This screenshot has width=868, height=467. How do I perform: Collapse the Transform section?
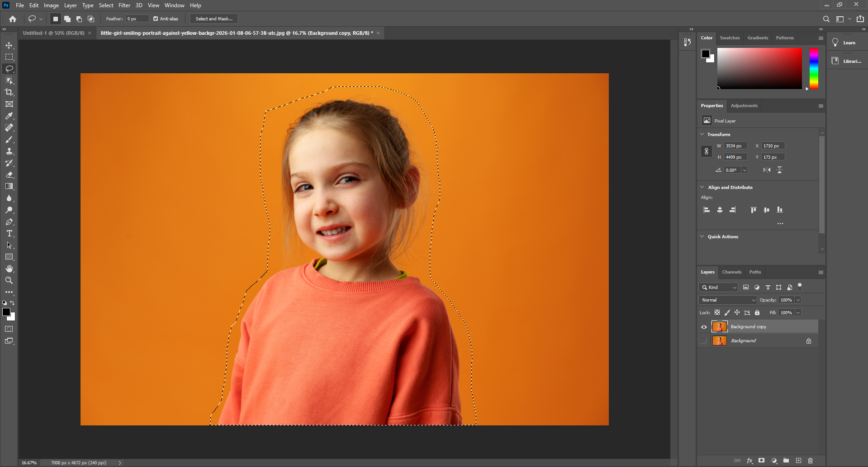tap(702, 134)
